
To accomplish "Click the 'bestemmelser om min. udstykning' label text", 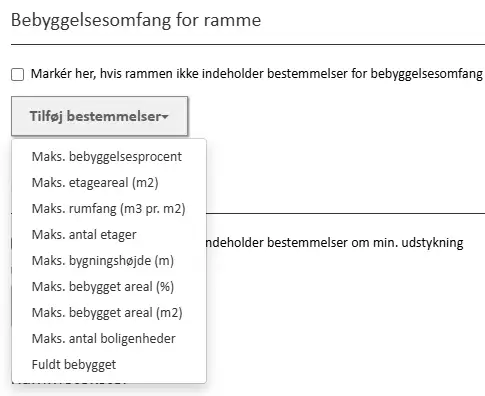I will click(365, 243).
